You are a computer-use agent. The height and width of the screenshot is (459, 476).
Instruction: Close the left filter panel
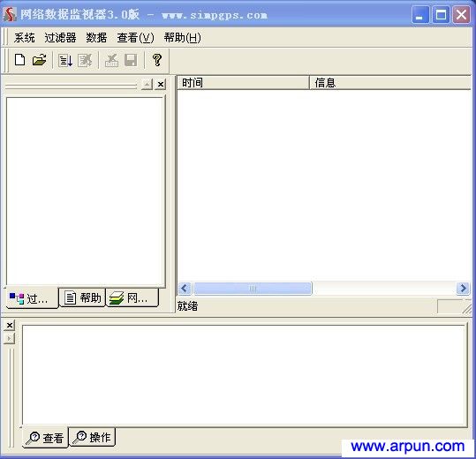[161, 84]
